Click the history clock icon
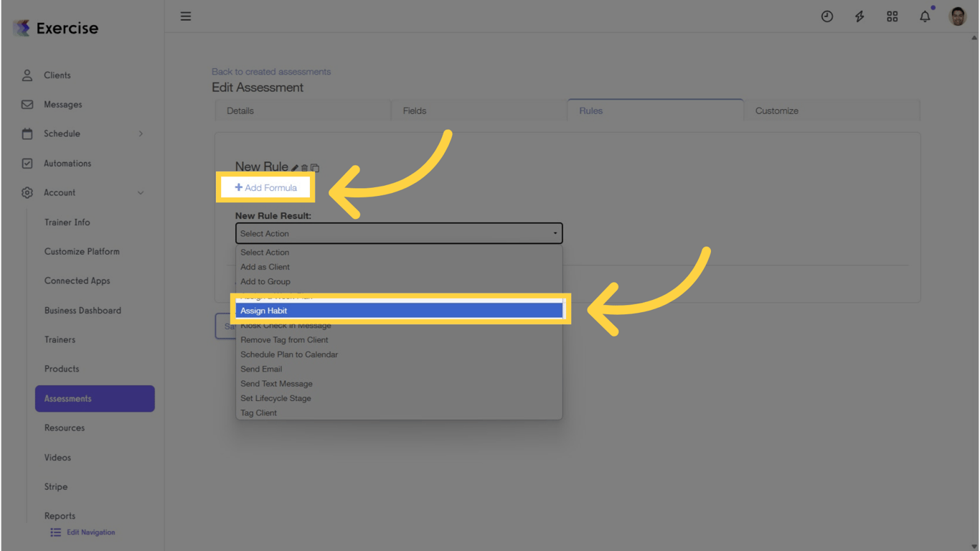 click(x=827, y=16)
